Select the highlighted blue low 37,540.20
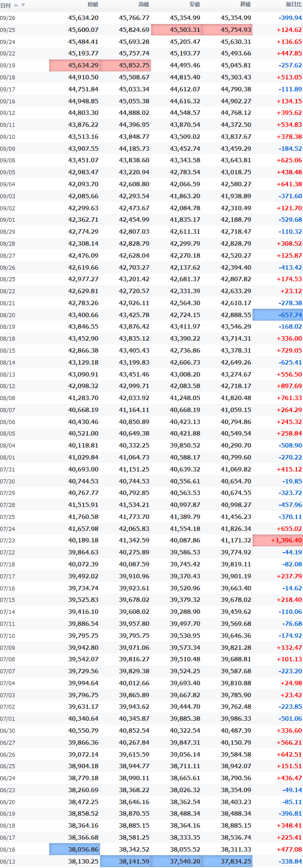 176,861
